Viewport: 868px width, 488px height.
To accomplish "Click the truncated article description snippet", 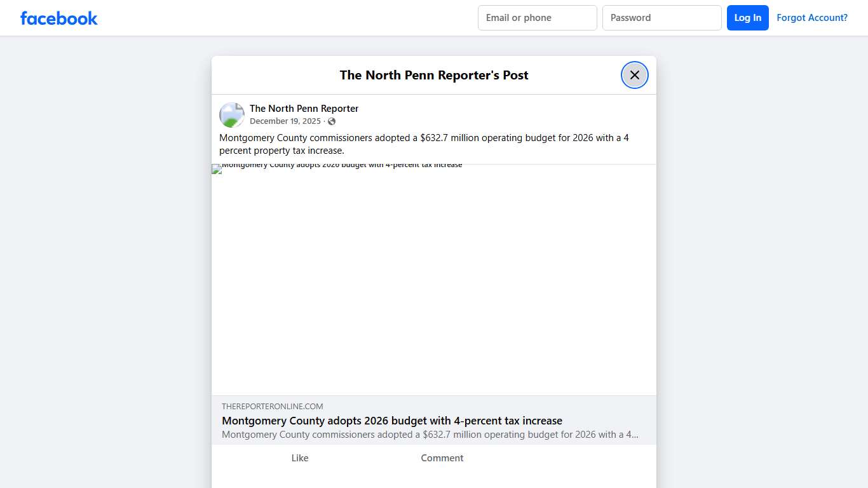I will pos(430,435).
